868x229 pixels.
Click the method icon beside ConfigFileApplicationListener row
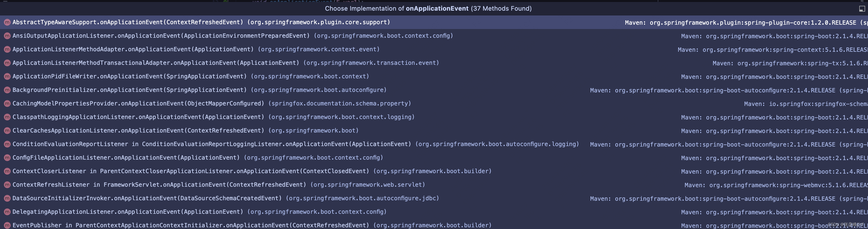[x=7, y=158]
